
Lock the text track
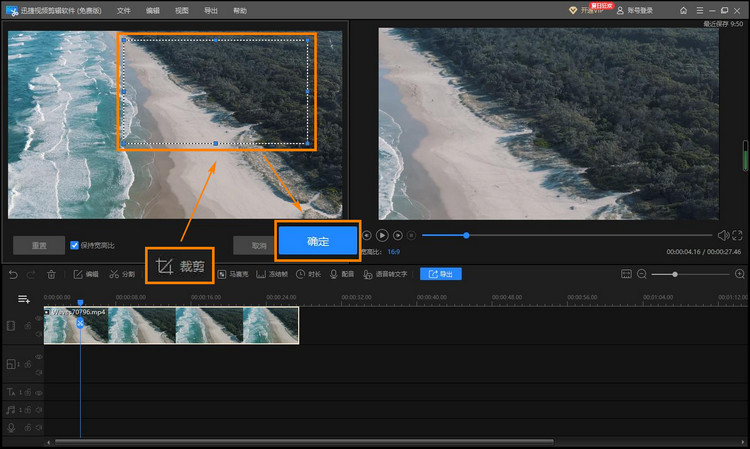pyautogui.click(x=28, y=392)
